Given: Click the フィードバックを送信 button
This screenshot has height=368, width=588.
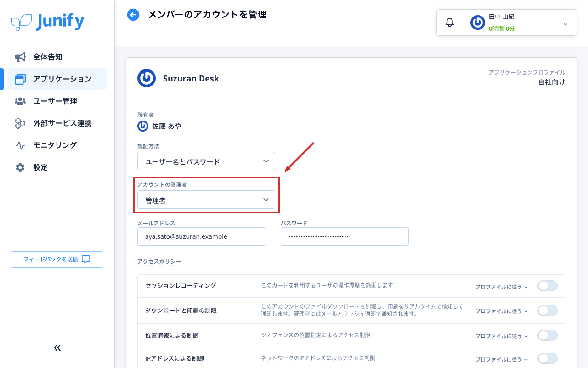Looking at the screenshot, I should (57, 259).
